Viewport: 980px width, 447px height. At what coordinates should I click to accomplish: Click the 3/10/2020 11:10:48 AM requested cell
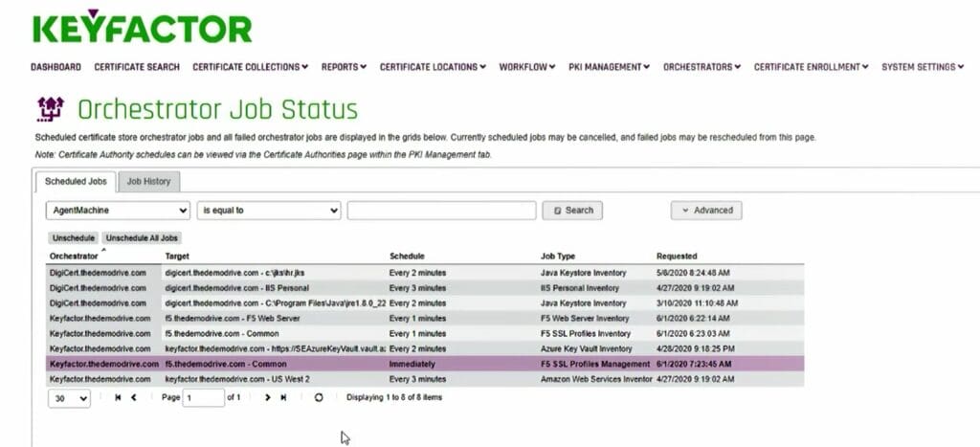pyautogui.click(x=697, y=303)
